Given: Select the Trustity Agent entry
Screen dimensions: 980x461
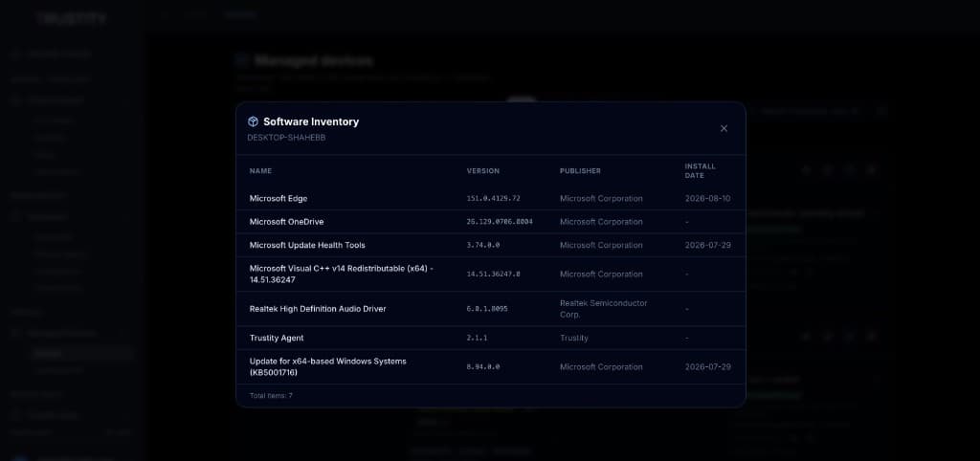Looking at the screenshot, I should tap(277, 338).
